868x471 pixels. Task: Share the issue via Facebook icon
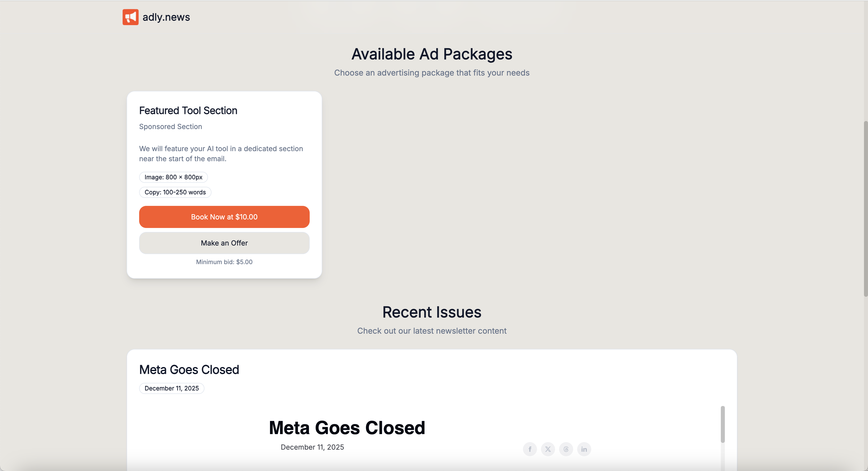tap(530, 449)
